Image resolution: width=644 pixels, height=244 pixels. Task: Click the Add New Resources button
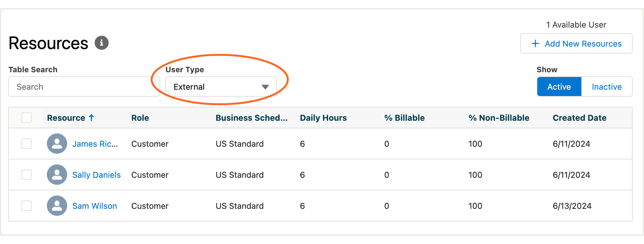point(576,43)
